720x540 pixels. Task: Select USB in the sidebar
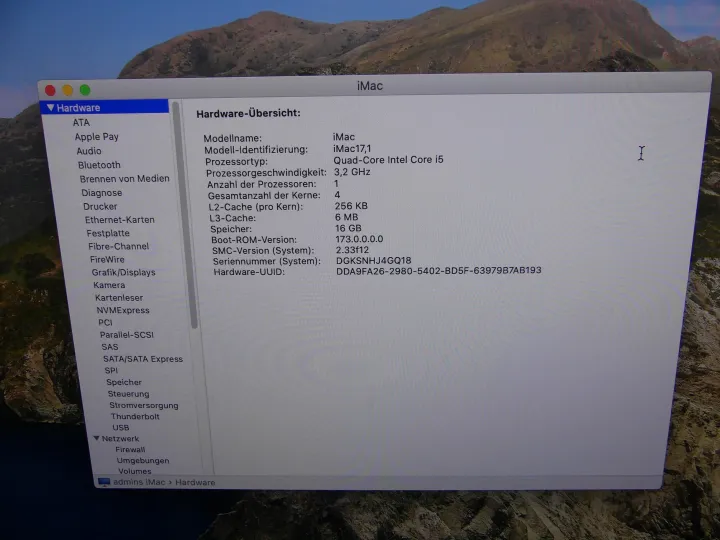click(121, 428)
